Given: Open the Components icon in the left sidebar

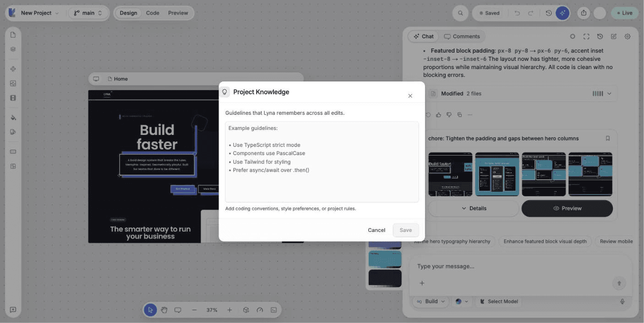Looking at the screenshot, I should pos(13,69).
